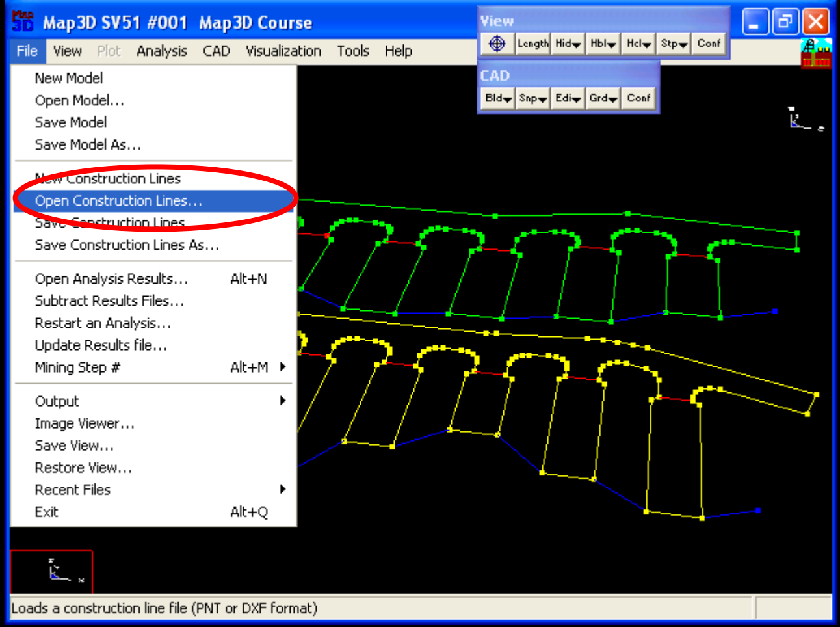Viewport: 840px width, 627px height.
Task: Click the status bar help text
Action: pos(164,608)
